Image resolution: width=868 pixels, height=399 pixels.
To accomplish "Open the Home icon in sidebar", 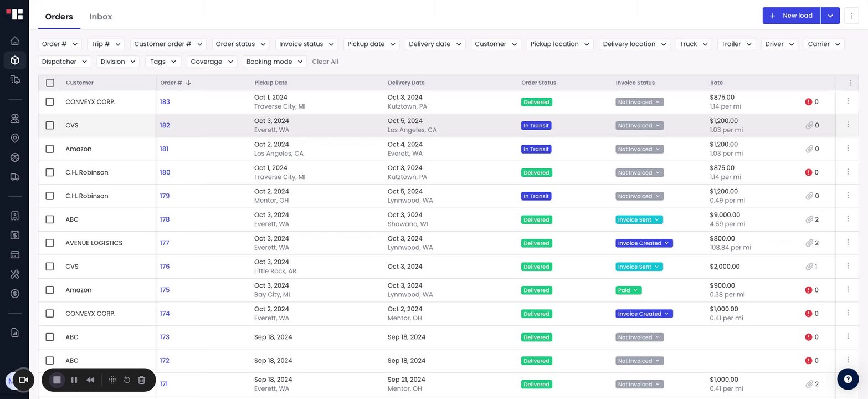I will 15,40.
